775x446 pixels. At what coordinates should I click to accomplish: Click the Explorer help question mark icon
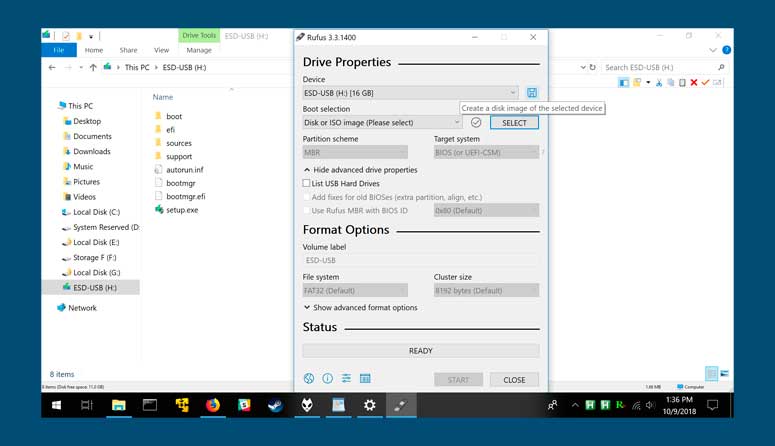[x=727, y=50]
